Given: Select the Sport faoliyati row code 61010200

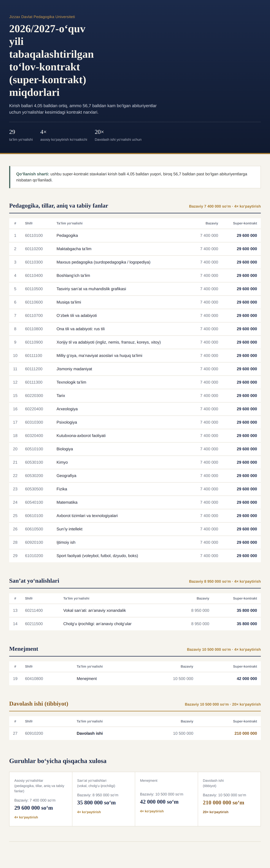Looking at the screenshot, I should (x=34, y=556).
